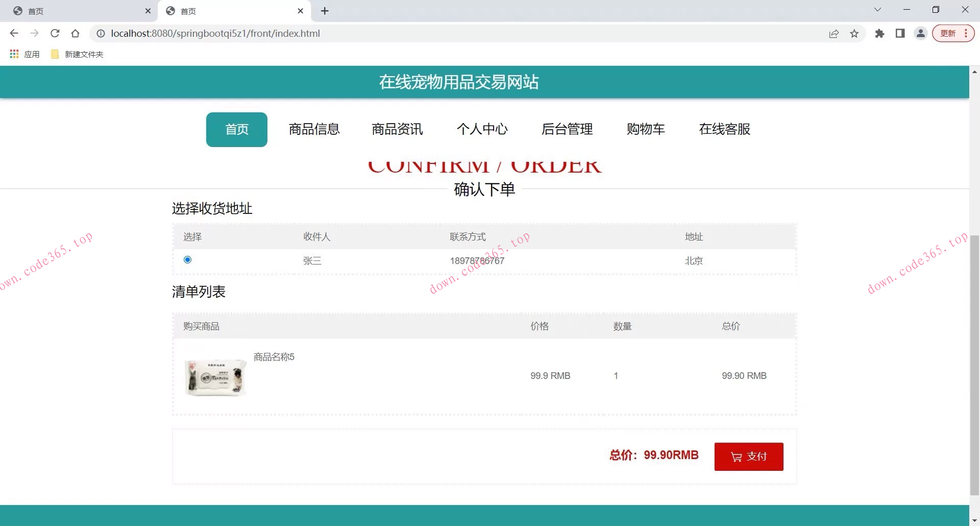
Task: Open the 在线客服 customer service link
Action: point(724,129)
